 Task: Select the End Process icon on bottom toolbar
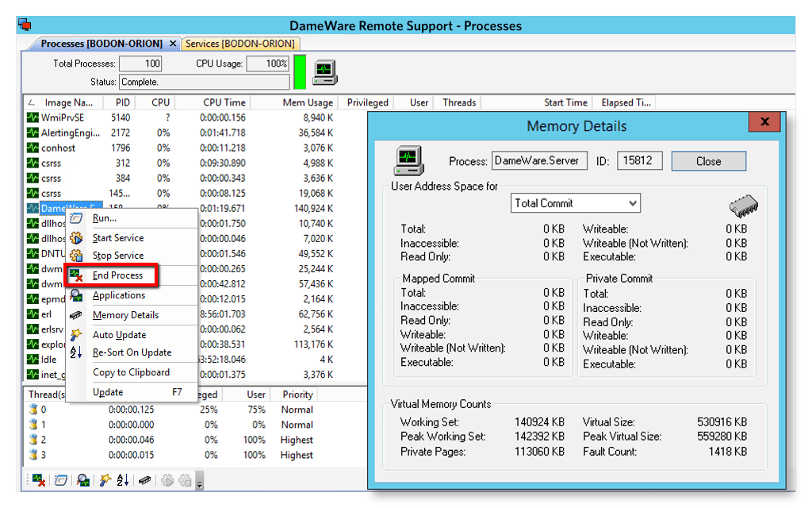[x=39, y=479]
